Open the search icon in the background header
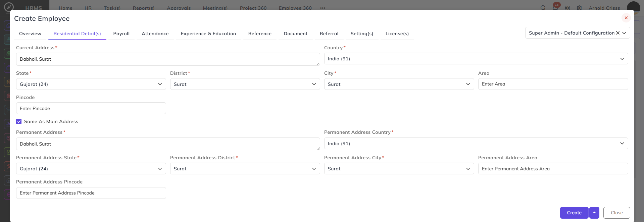Viewport: 644px width, 222px height. (543, 8)
